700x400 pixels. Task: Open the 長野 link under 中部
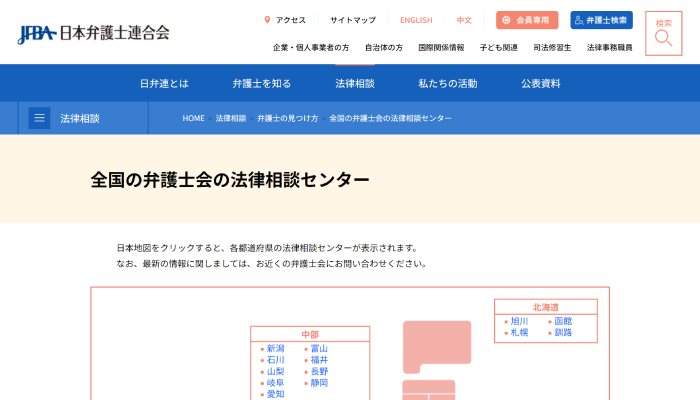pyautogui.click(x=319, y=371)
